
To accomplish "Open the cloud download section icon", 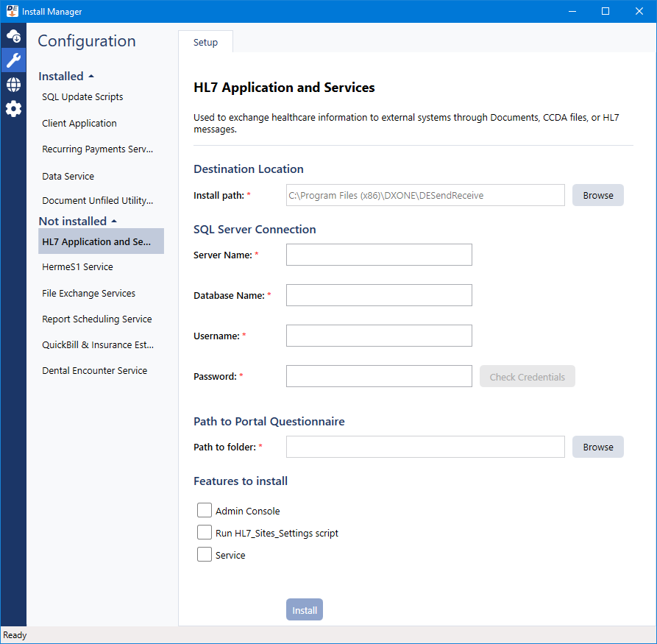I will (x=13, y=35).
